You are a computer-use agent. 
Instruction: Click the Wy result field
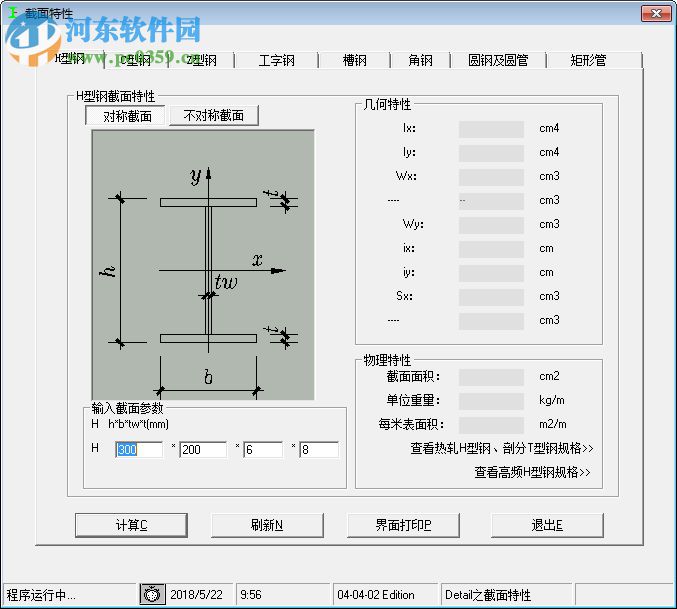point(491,225)
